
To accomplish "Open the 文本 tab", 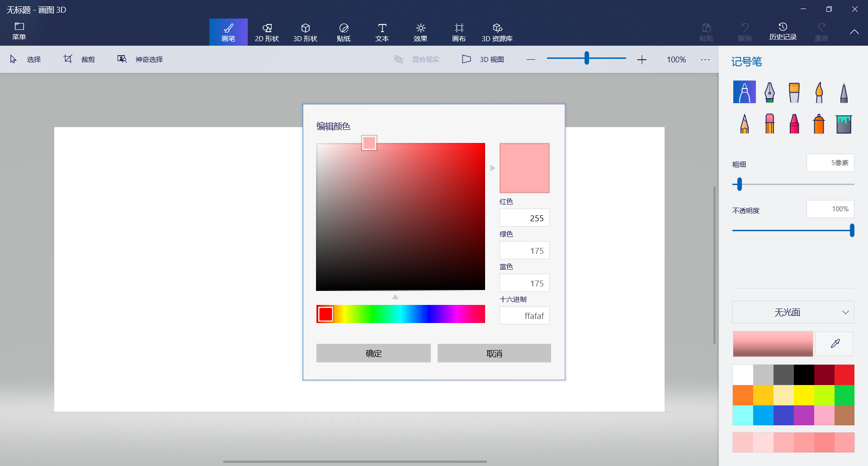I will pos(382,32).
